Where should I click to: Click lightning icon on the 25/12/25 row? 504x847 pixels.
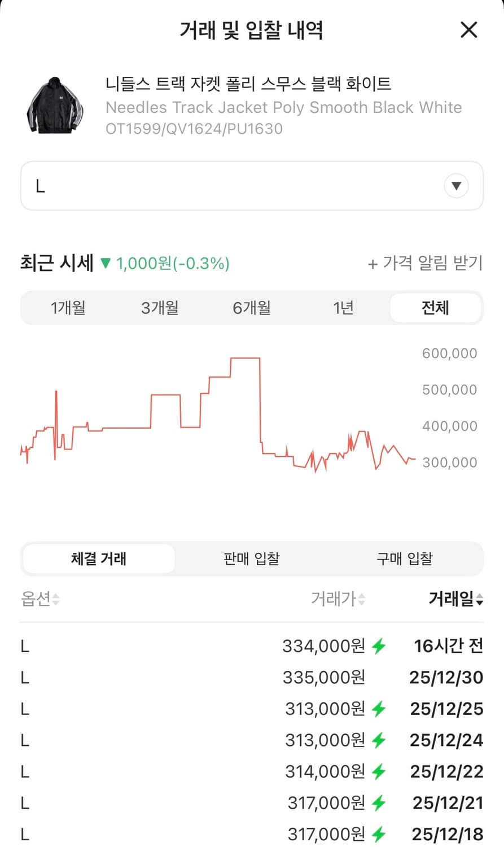(379, 709)
